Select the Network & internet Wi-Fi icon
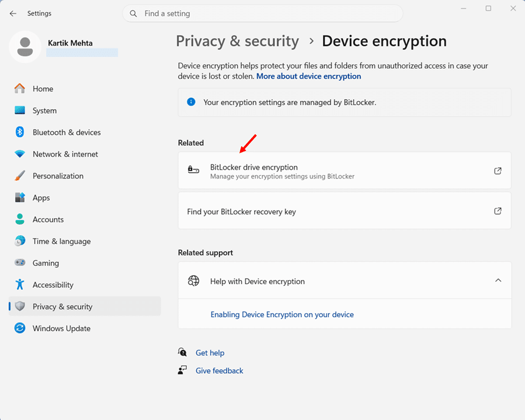 (x=20, y=154)
